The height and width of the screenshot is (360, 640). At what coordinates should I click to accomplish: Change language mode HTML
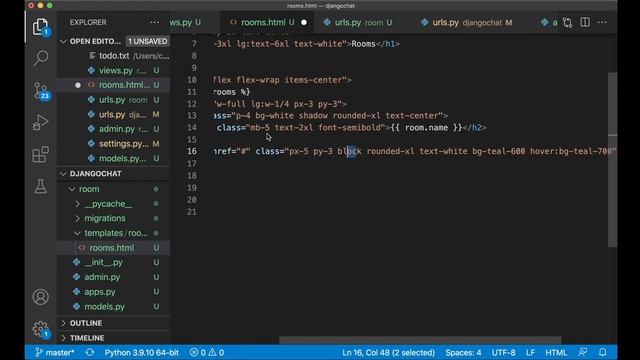tap(556, 352)
